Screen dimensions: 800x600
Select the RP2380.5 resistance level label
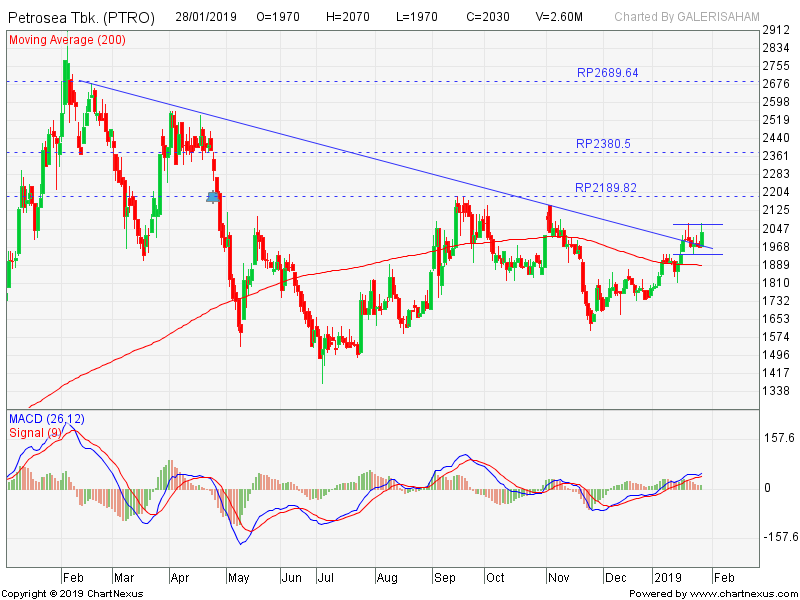[x=603, y=144]
